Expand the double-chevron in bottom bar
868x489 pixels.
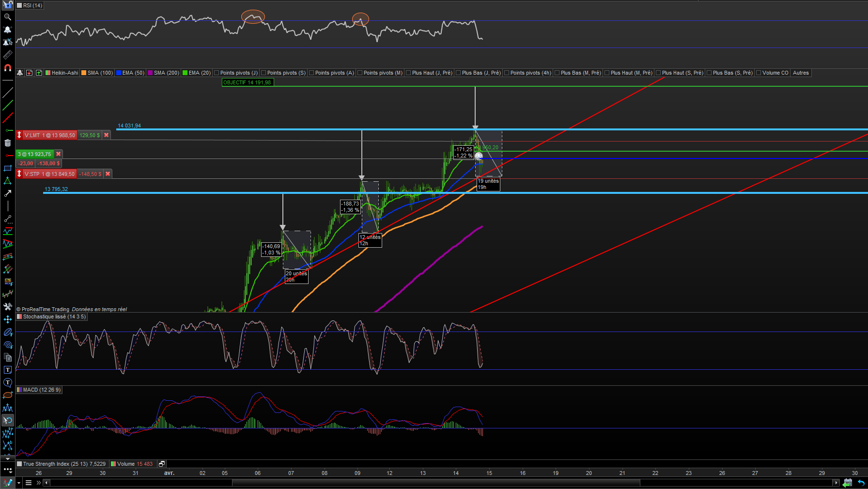tap(39, 483)
